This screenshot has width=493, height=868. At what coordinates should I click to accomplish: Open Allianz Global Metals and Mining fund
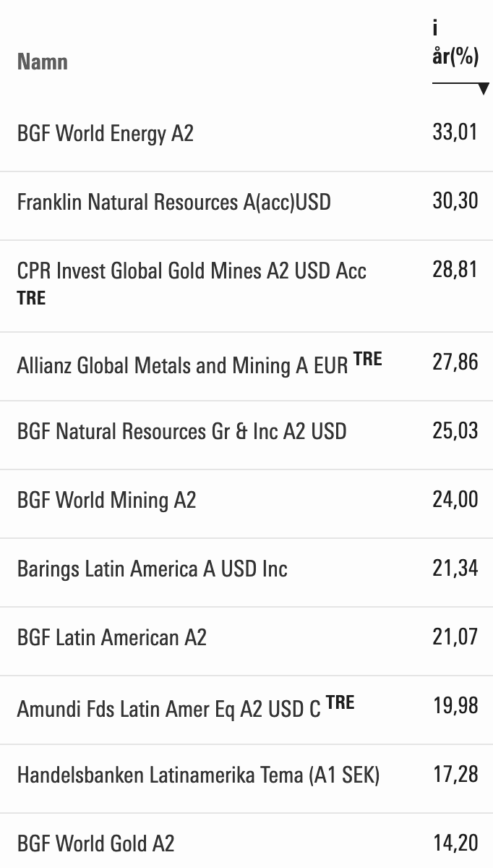pyautogui.click(x=182, y=366)
